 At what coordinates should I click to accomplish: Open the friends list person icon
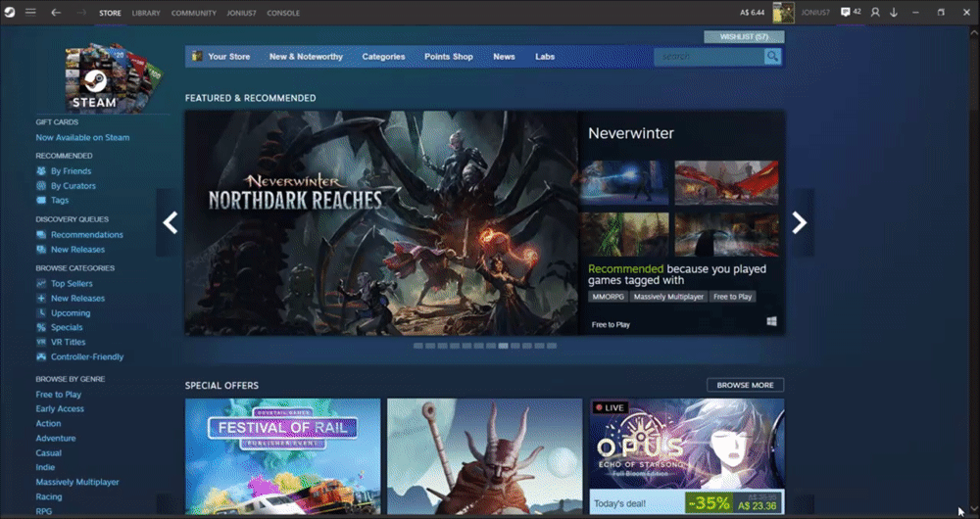tap(875, 13)
